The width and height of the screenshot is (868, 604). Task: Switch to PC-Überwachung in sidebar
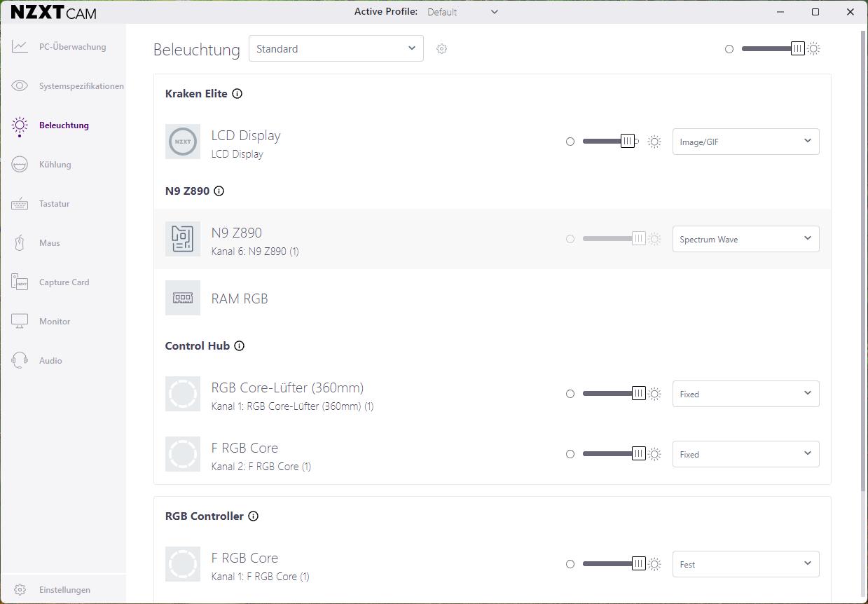pos(72,47)
